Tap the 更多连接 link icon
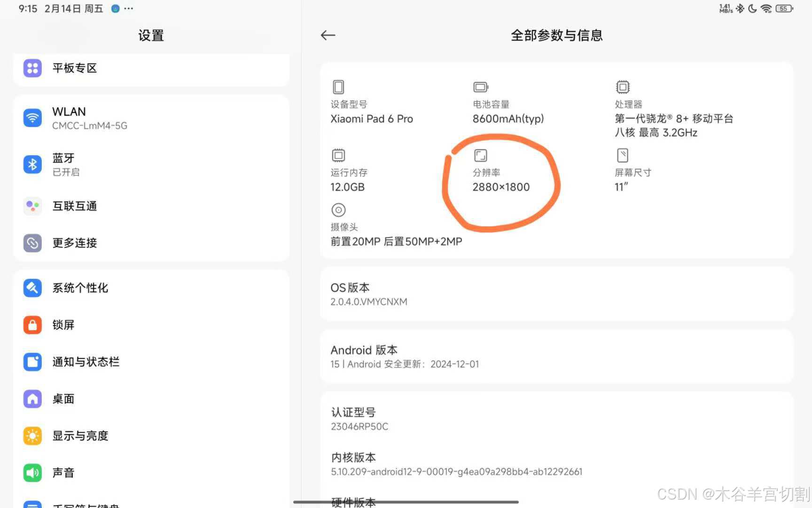812x508 pixels. click(32, 243)
